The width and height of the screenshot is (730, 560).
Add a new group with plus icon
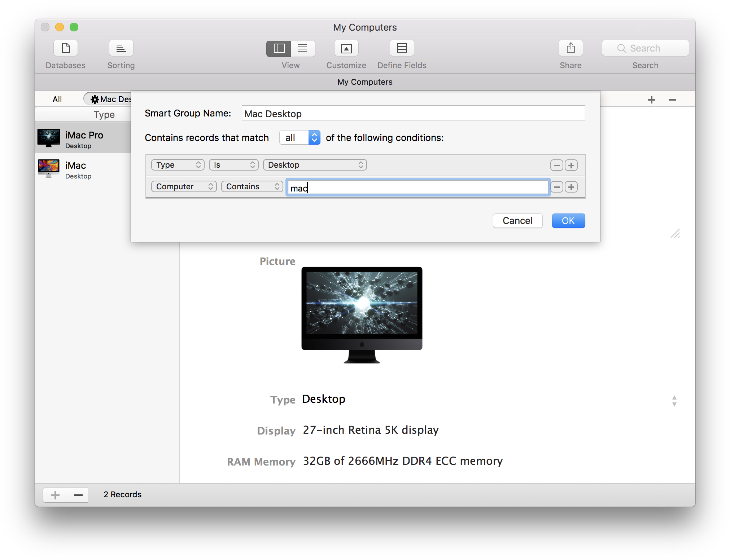pyautogui.click(x=651, y=100)
